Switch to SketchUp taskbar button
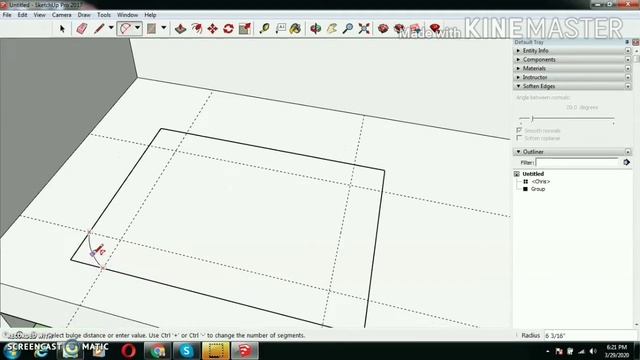This screenshot has width=640, height=360. [x=244, y=351]
